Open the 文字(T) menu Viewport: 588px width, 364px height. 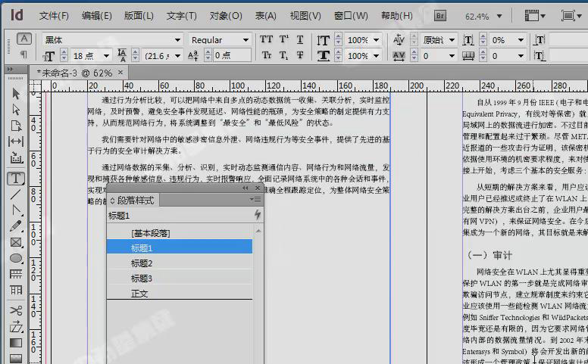pos(181,16)
